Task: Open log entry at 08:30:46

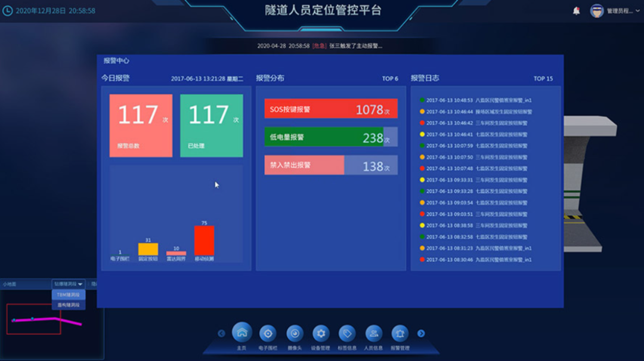Action: tap(476, 260)
